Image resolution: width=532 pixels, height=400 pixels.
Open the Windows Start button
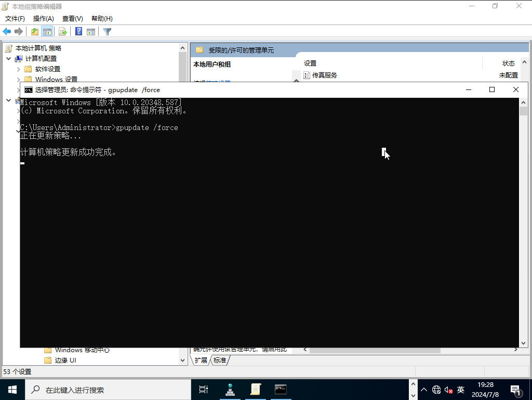(12, 390)
